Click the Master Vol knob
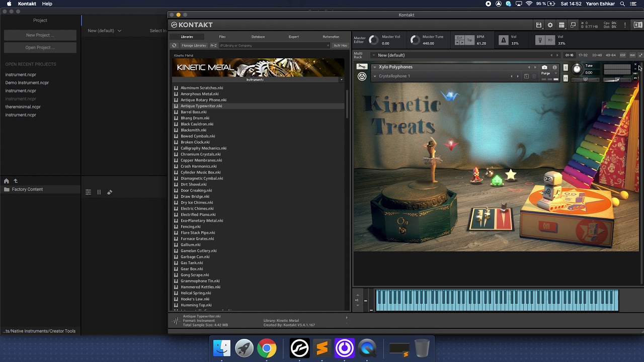Viewport: 644px width, 362px height. tap(374, 40)
